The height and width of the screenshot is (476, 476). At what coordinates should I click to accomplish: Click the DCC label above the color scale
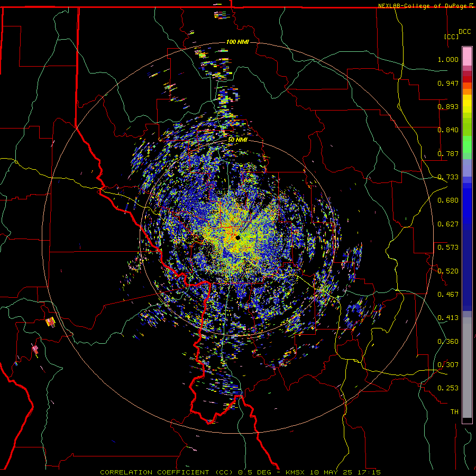464,32
